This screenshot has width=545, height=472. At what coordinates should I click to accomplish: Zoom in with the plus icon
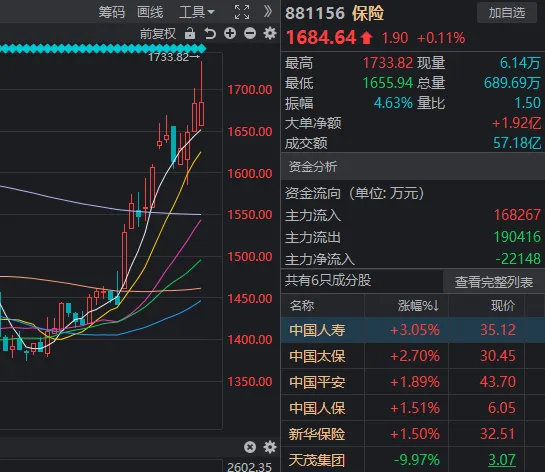tap(230, 33)
